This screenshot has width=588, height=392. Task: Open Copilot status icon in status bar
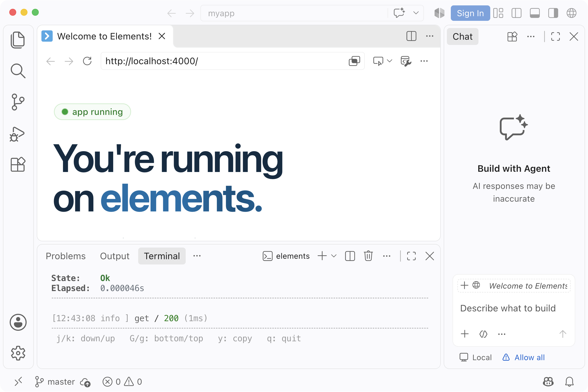[x=548, y=381]
